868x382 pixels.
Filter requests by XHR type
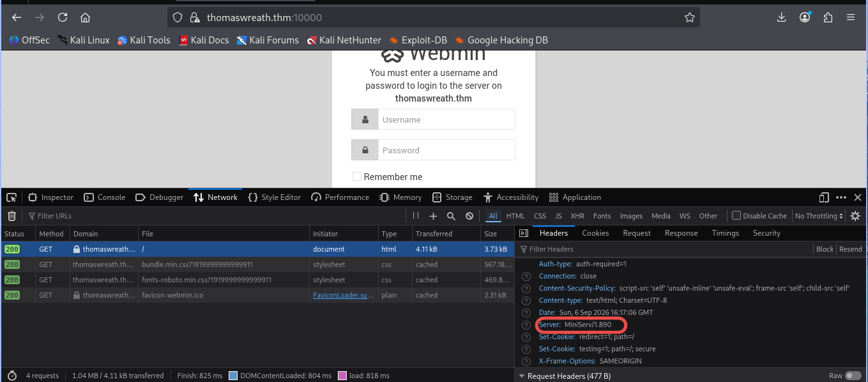(x=577, y=216)
